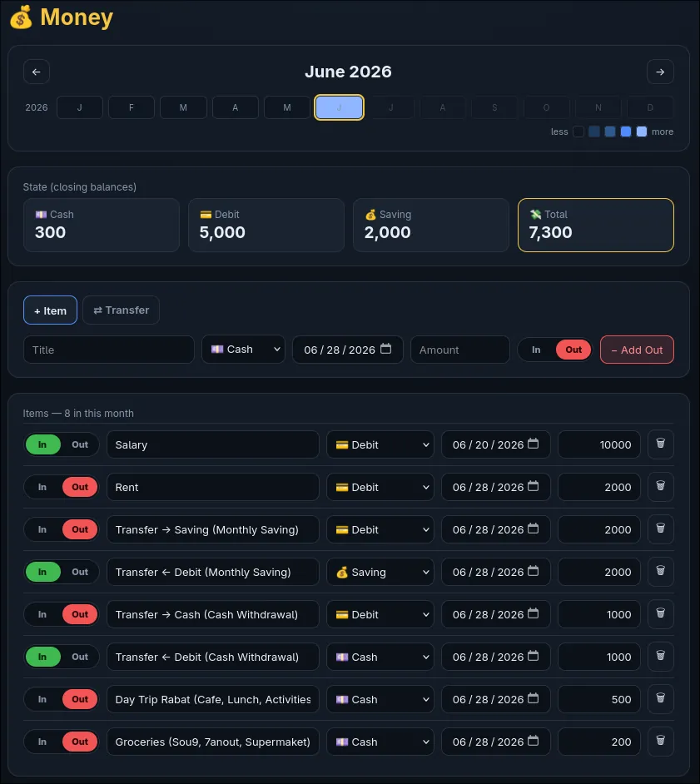The image size is (700, 784).
Task: Open the Saving balance card
Action: (431, 226)
